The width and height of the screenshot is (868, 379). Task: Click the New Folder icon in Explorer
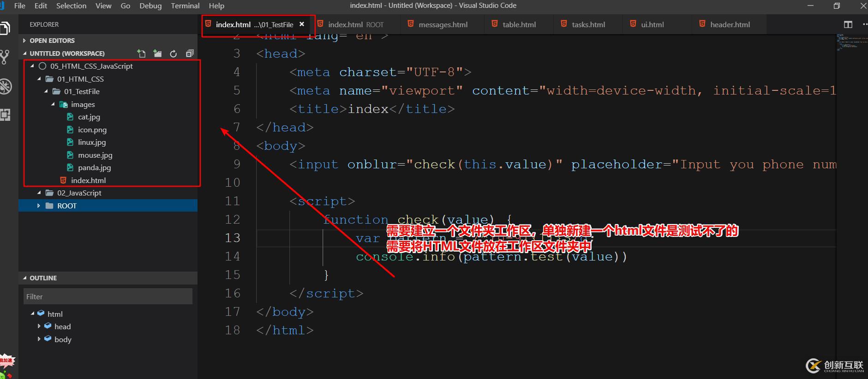[x=157, y=53]
